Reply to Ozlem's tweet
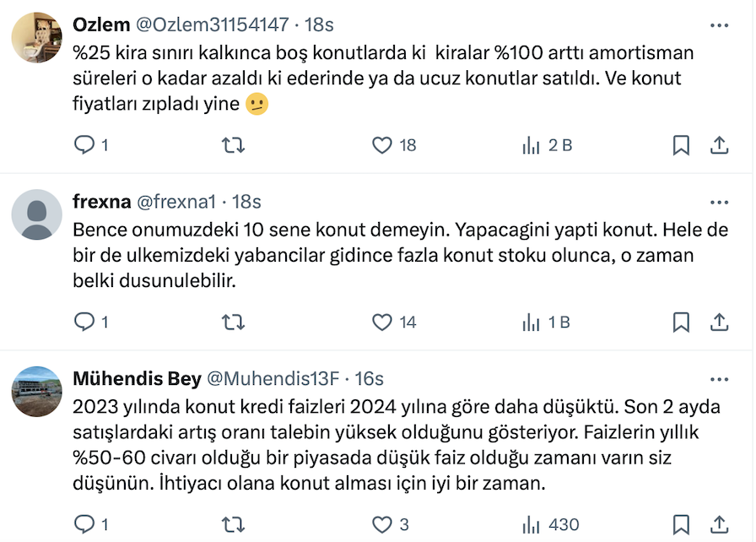 (84, 145)
